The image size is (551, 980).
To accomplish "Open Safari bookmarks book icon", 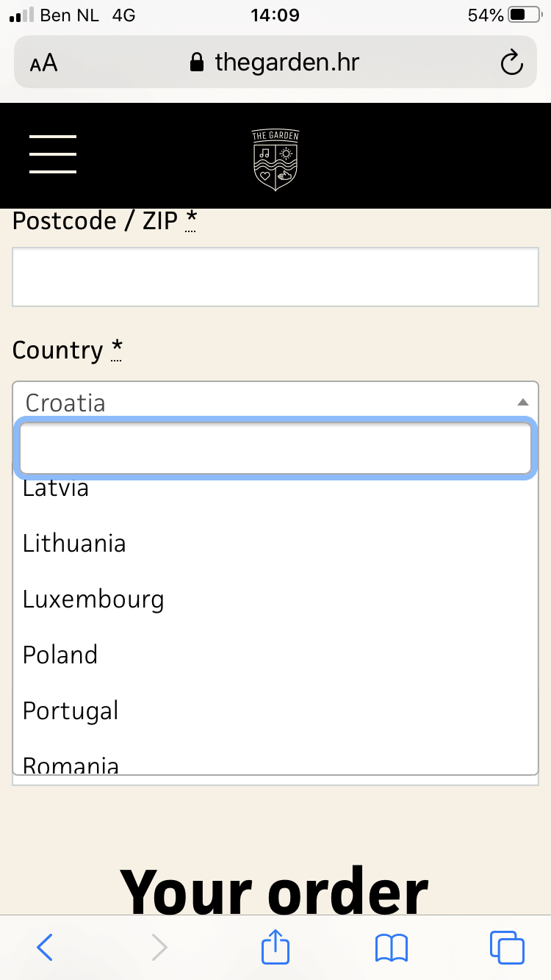I will pyautogui.click(x=391, y=948).
